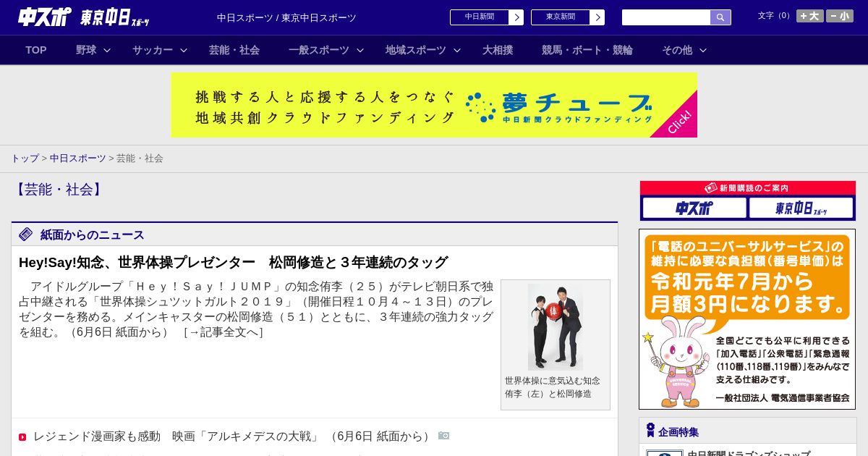868x456 pixels.
Task: Click the 【芸能・社会】 page heading
Action: pos(59,190)
